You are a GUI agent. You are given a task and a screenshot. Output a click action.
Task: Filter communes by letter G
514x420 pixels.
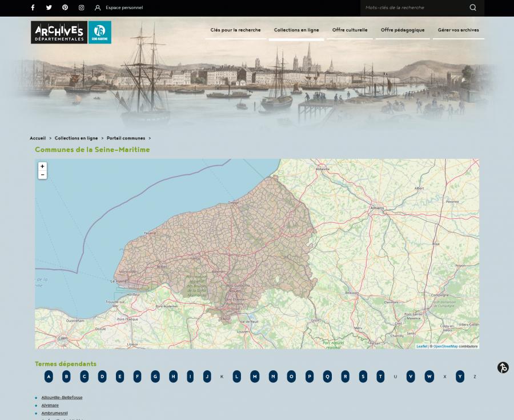pyautogui.click(x=155, y=377)
